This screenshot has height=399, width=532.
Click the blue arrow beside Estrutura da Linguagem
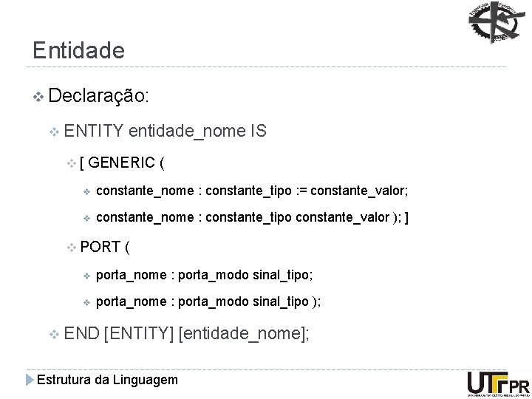pyautogui.click(x=30, y=380)
